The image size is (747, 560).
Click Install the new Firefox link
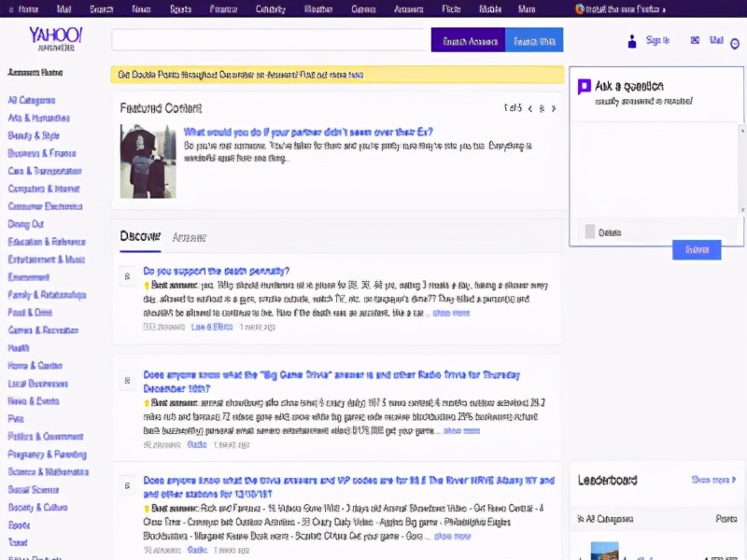(x=625, y=9)
